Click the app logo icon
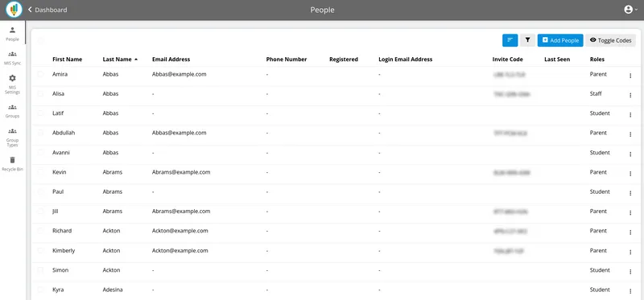The height and width of the screenshot is (300, 644). pyautogui.click(x=14, y=10)
